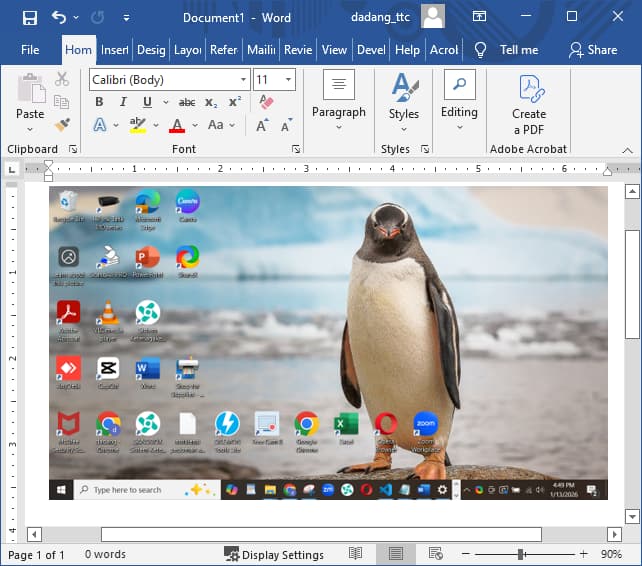Expand the font size dropdown

(288, 80)
